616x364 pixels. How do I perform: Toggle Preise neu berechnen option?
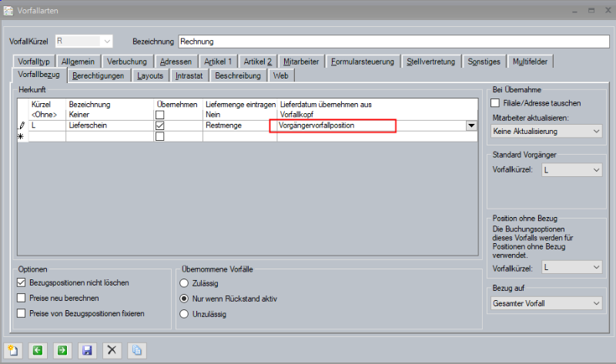click(x=22, y=298)
